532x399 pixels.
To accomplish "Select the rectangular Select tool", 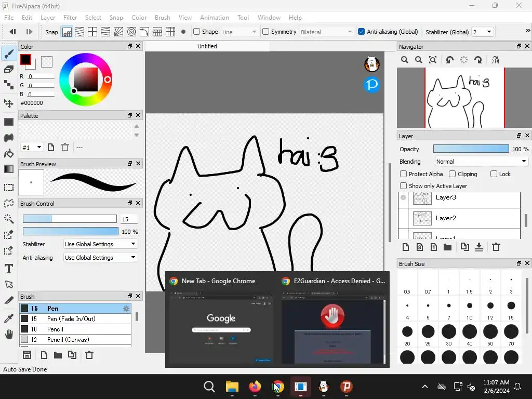I will pyautogui.click(x=9, y=187).
